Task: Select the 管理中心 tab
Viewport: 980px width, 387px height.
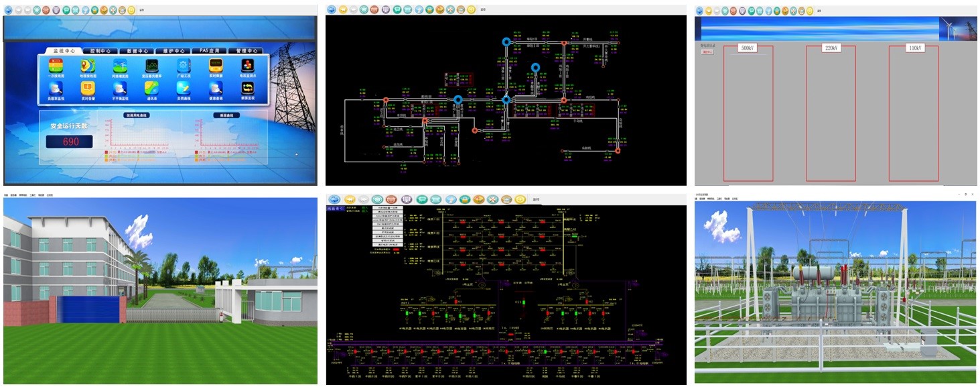Action: (x=245, y=50)
